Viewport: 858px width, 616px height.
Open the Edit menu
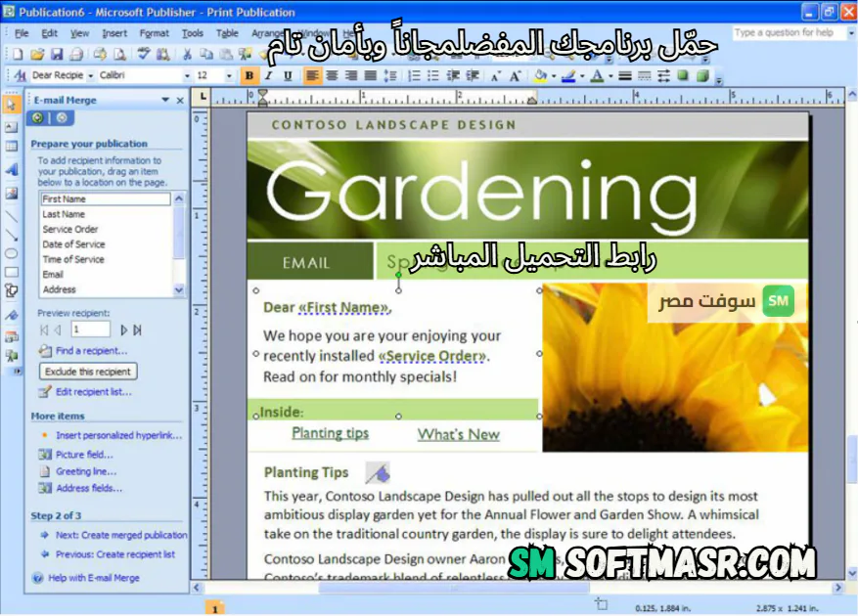tap(49, 33)
